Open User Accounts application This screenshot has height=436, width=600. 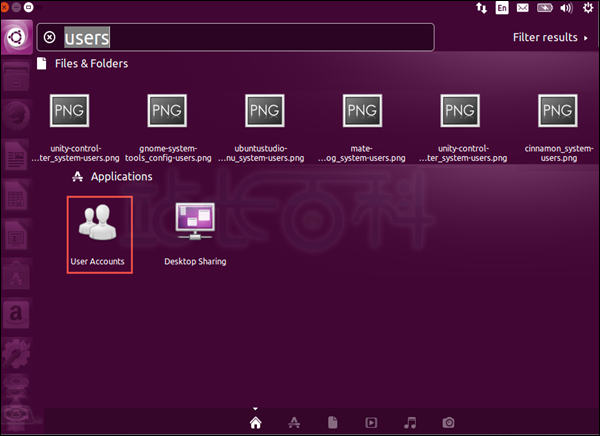(99, 234)
